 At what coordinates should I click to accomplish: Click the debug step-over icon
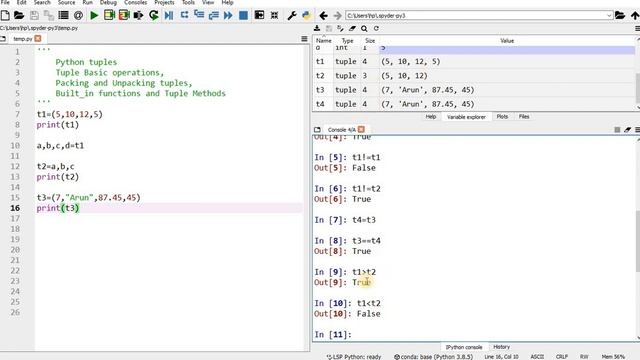[184, 15]
